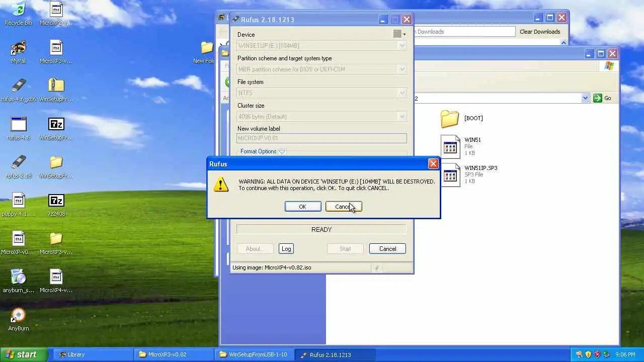Image resolution: width=644 pixels, height=362 pixels.
Task: Open the Log button in Rufus
Action: (x=286, y=249)
